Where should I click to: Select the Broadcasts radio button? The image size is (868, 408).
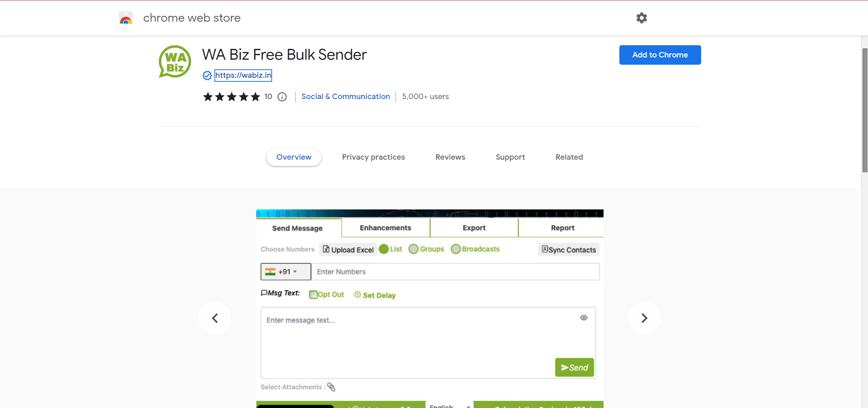click(x=456, y=249)
